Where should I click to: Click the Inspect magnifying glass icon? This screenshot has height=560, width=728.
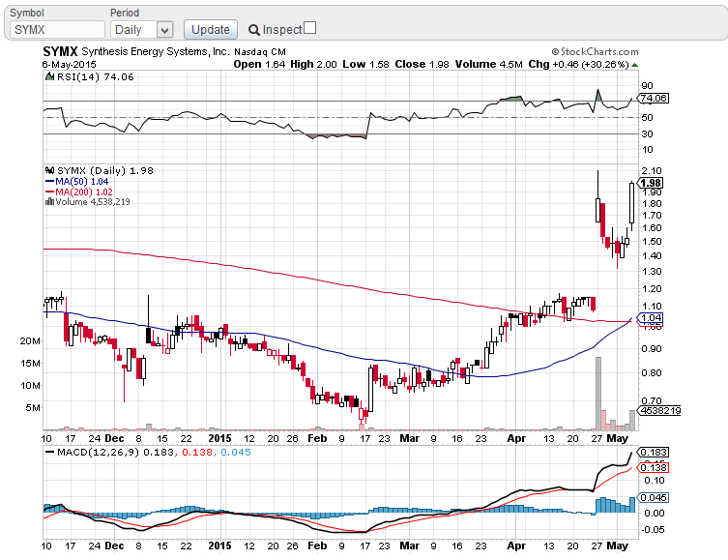click(x=253, y=30)
